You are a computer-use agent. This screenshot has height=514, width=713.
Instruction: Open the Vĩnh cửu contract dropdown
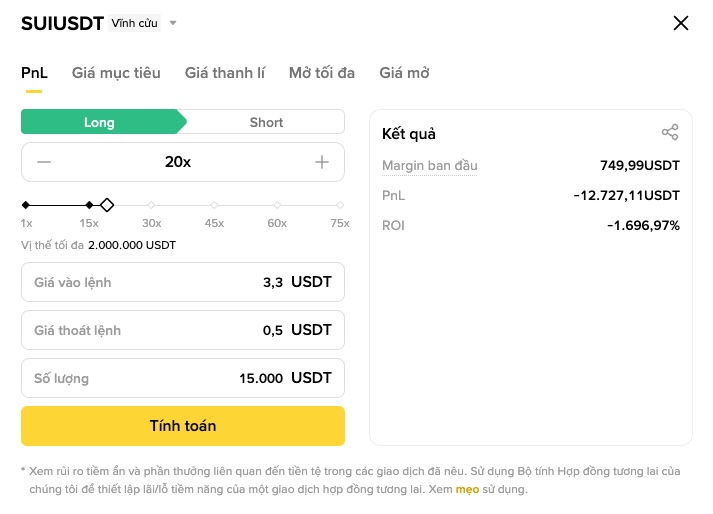(x=143, y=23)
